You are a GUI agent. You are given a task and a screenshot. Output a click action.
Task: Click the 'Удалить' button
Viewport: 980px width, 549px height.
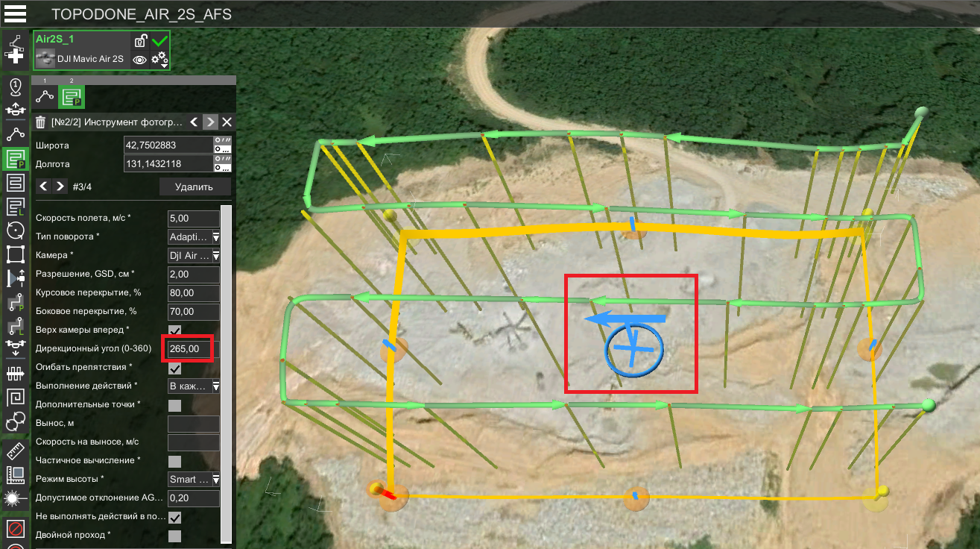tap(195, 186)
